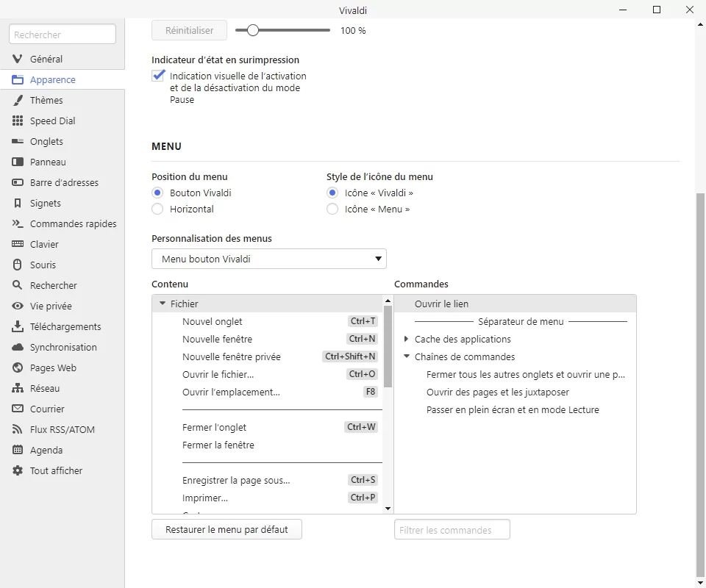Screen dimensions: 706x588
Task: Go to the Onglets settings section
Action: [62, 141]
